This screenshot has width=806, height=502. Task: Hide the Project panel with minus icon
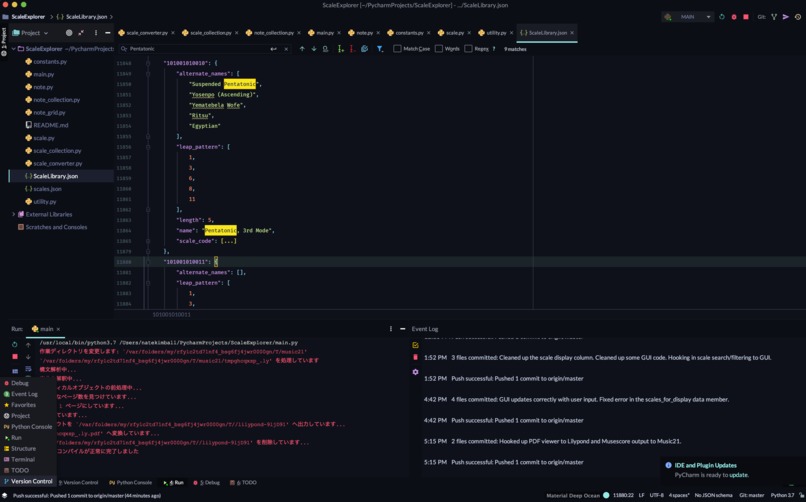(x=107, y=33)
